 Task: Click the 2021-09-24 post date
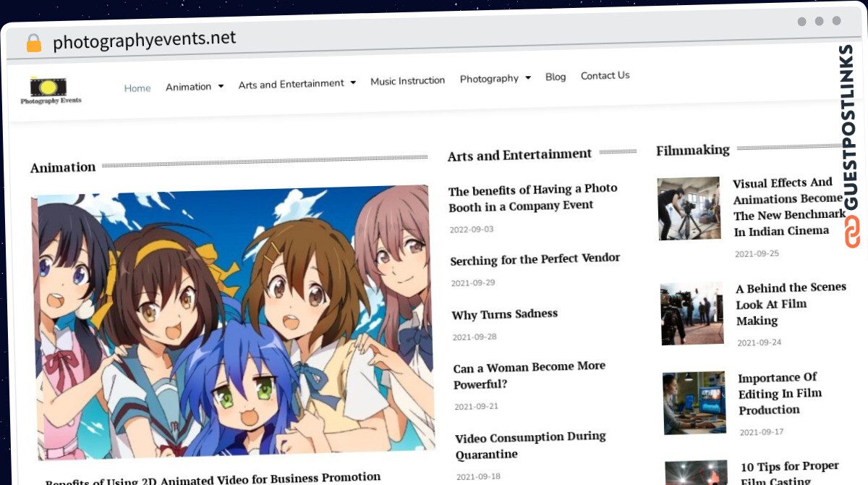759,342
